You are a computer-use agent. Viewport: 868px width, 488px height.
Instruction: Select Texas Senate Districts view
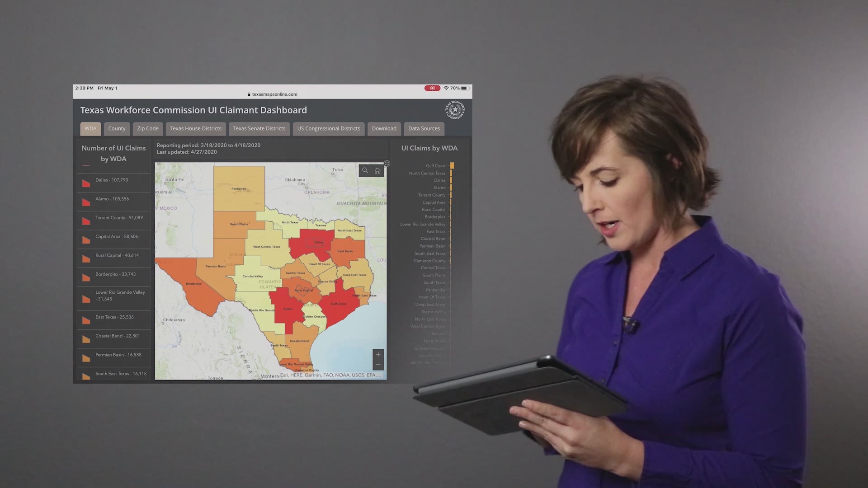259,128
